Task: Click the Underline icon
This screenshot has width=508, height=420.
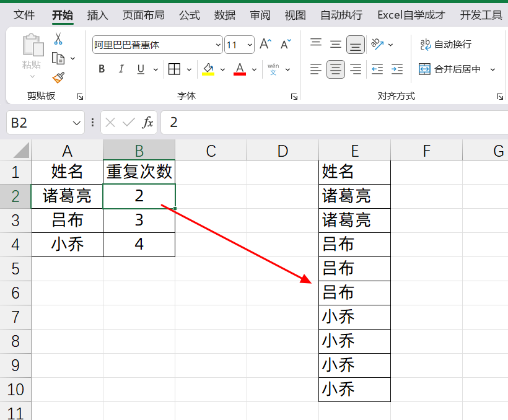Action: coord(139,69)
